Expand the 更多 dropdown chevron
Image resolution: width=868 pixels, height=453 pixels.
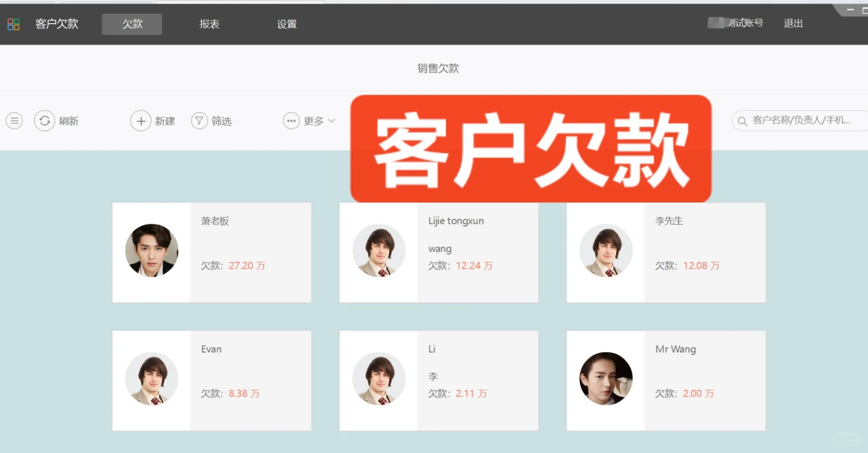click(x=331, y=121)
